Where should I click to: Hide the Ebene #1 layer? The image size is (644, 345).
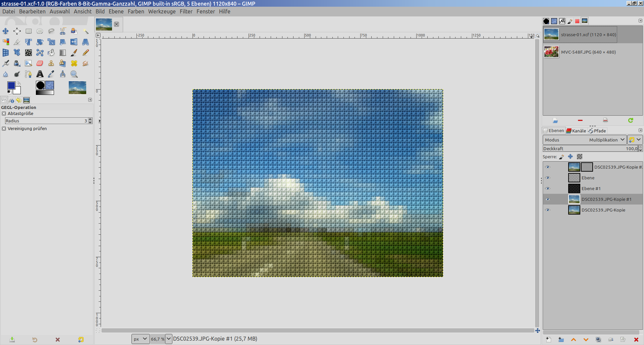(x=548, y=188)
